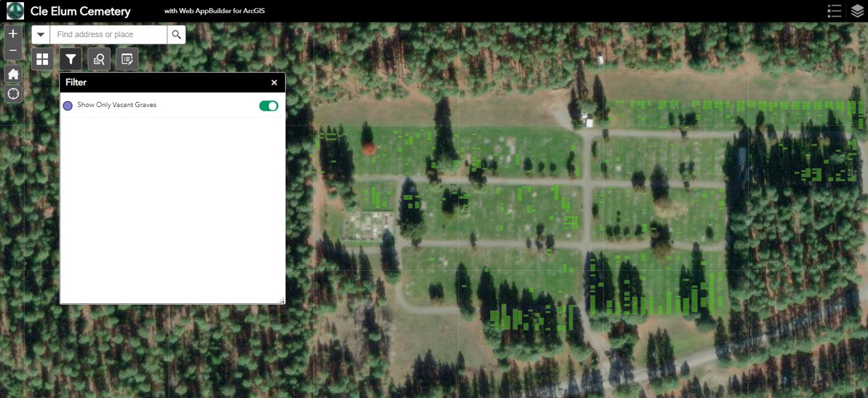Screen dimensions: 868x398
Task: Click the Show Only Vacant Graves label
Action: [x=117, y=105]
